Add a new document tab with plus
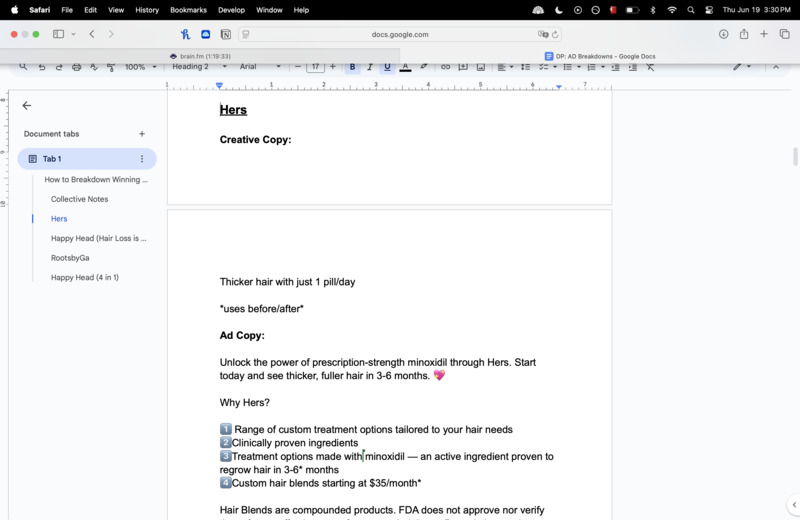The image size is (800, 520). [x=142, y=134]
